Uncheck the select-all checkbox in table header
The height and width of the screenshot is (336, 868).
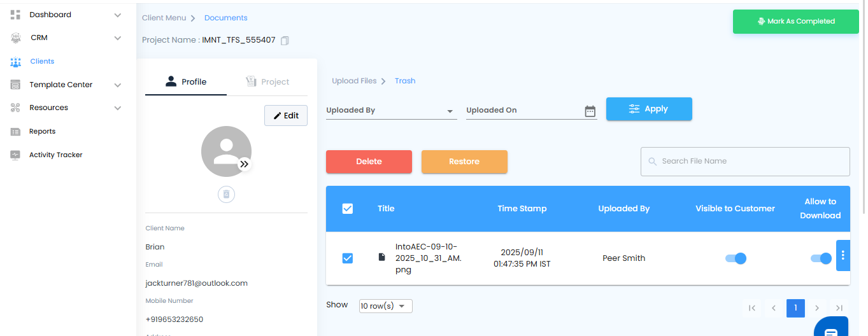[x=348, y=208]
